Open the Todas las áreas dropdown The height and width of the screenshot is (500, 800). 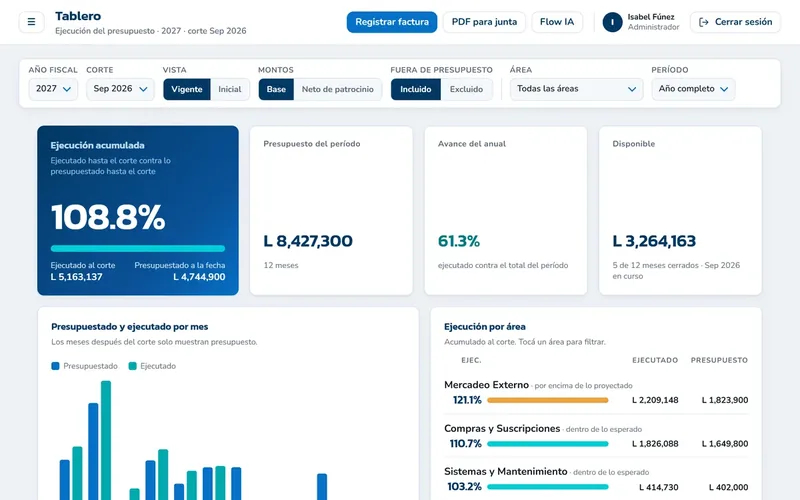[577, 89]
